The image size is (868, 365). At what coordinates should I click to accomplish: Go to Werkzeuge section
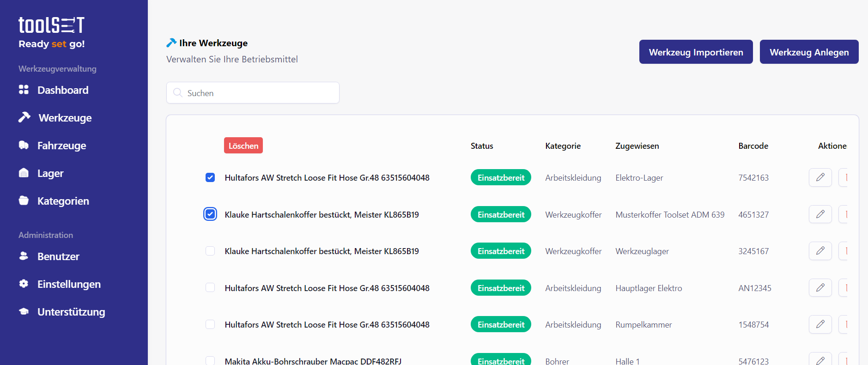[65, 118]
